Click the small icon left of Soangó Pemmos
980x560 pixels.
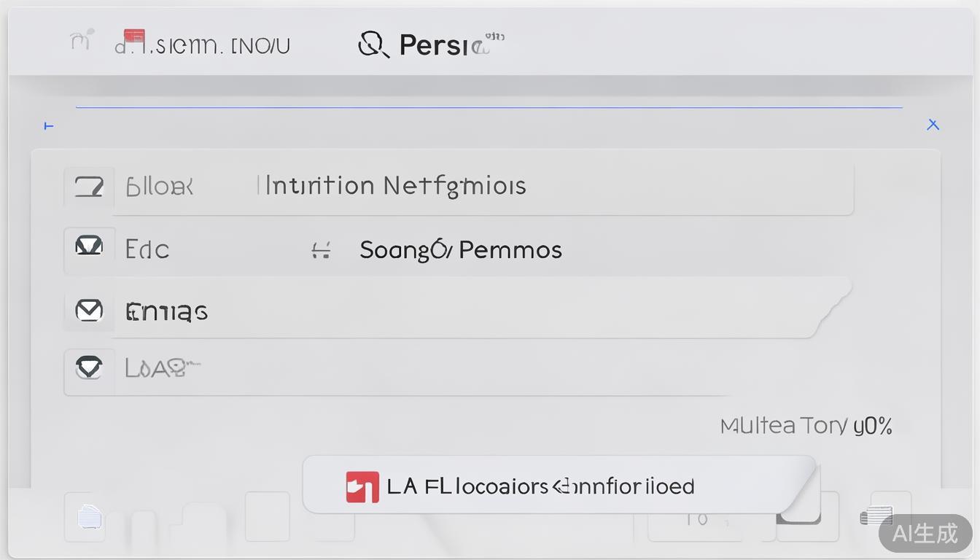tap(321, 252)
